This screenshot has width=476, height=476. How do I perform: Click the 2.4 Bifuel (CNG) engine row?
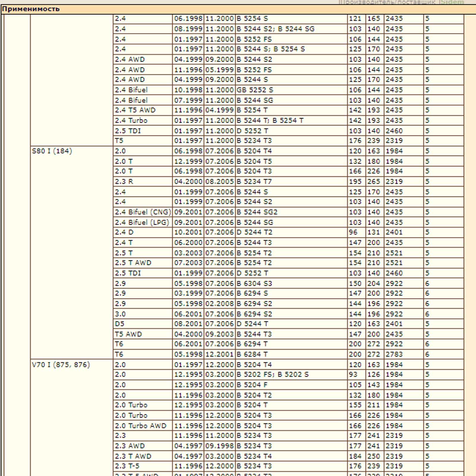[x=288, y=212]
